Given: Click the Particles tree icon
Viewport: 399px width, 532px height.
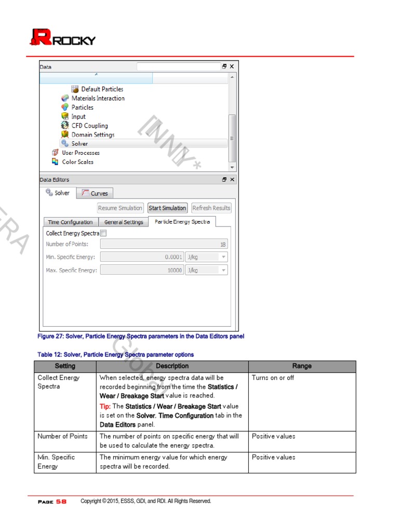Looking at the screenshot, I should coord(65,107).
